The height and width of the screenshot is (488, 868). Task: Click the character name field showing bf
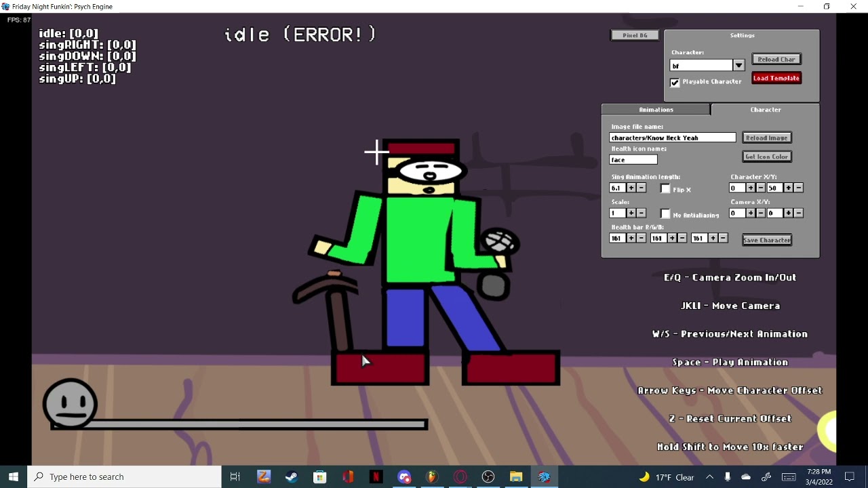click(x=701, y=66)
